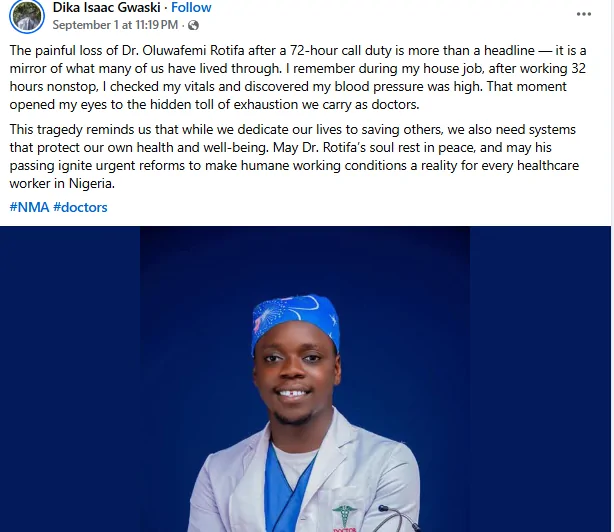614x532 pixels.
Task: Click the dark blue left margin of the image
Action: tap(70, 379)
